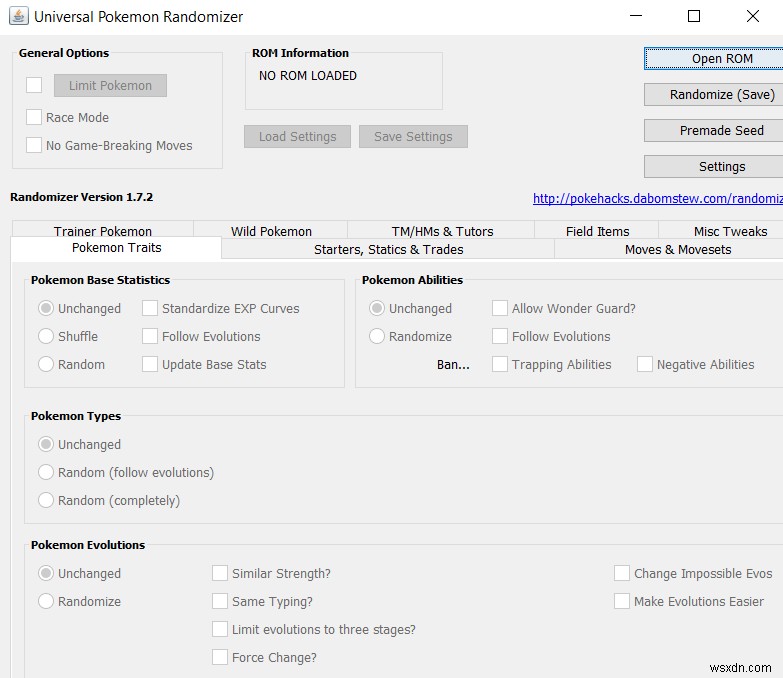Select Random (completely) Pokemon types
The width and height of the screenshot is (783, 678).
[46, 501]
